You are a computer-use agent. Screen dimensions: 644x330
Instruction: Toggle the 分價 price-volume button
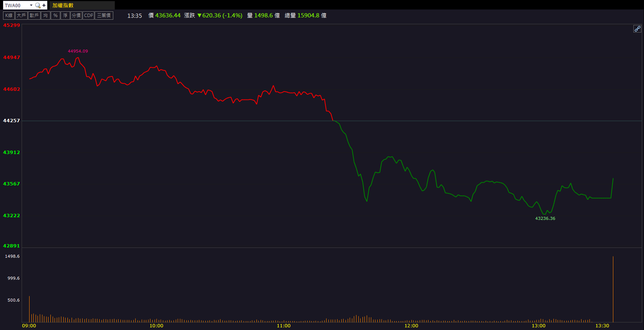(76, 16)
